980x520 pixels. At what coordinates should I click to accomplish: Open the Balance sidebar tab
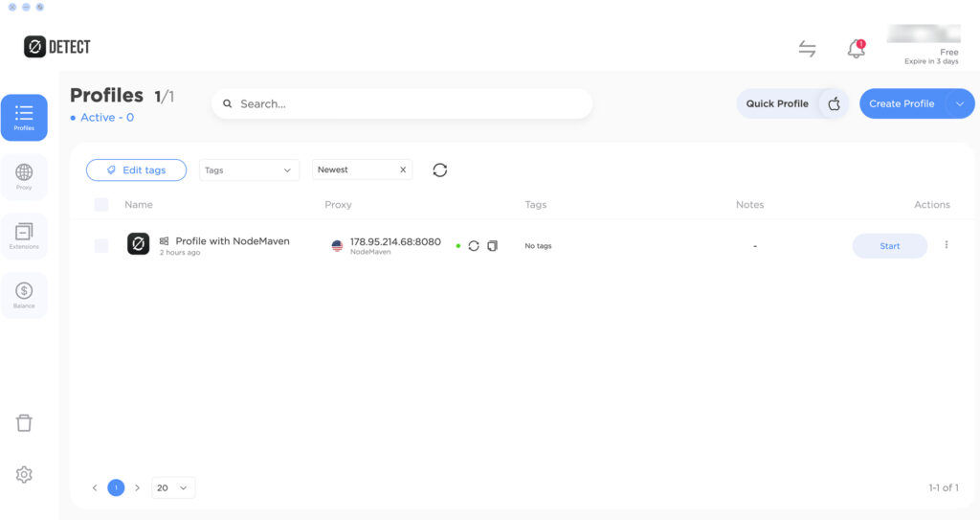[x=24, y=294]
